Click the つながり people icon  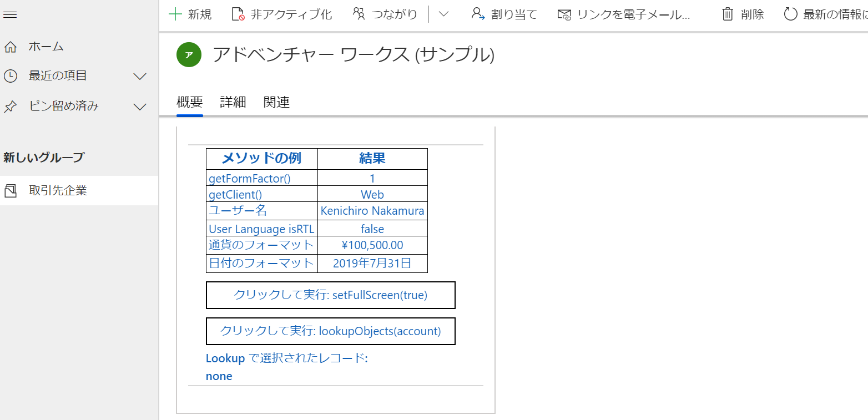pyautogui.click(x=359, y=14)
